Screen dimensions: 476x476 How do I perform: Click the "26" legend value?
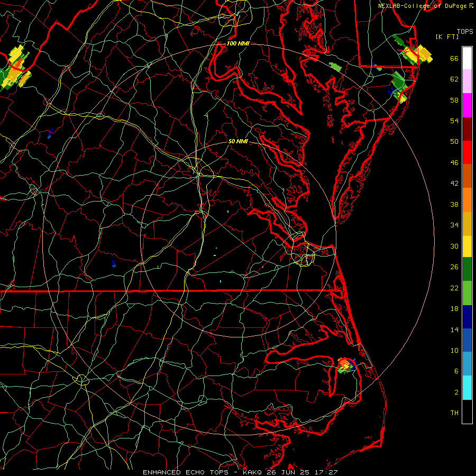pos(454,267)
